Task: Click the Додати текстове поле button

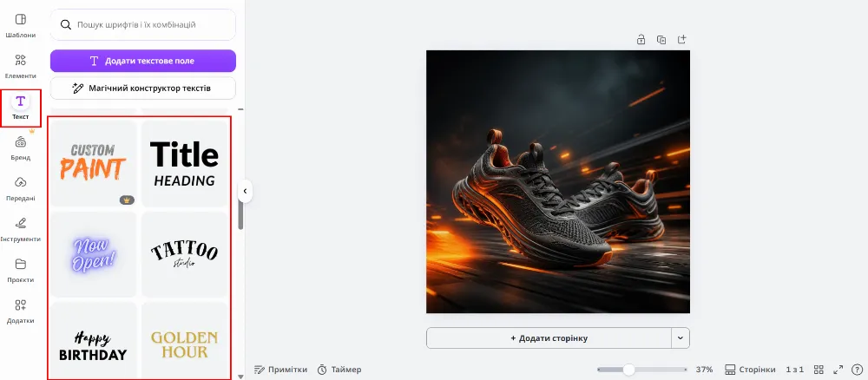Action: coord(143,61)
